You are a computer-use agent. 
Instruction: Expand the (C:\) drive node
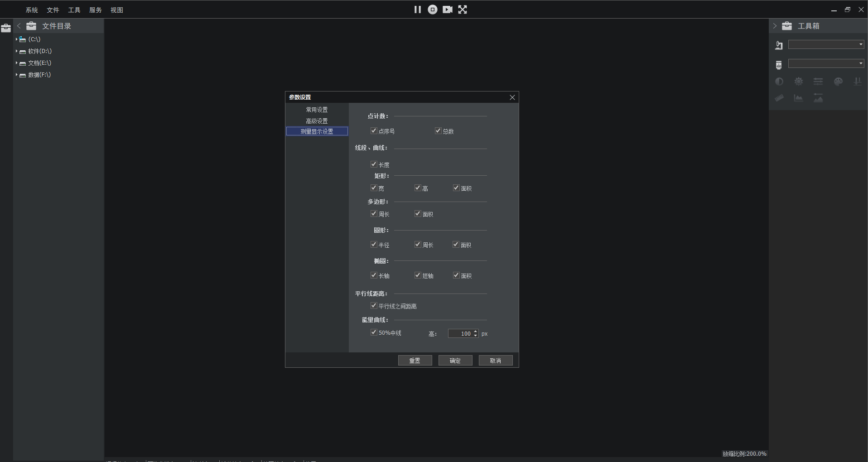click(16, 39)
